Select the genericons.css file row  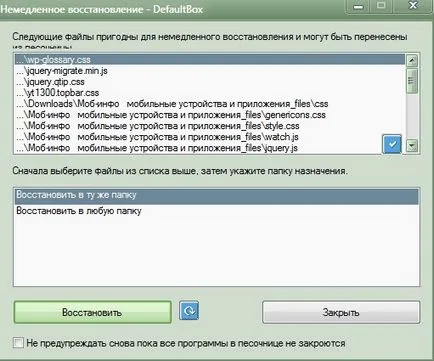210,115
